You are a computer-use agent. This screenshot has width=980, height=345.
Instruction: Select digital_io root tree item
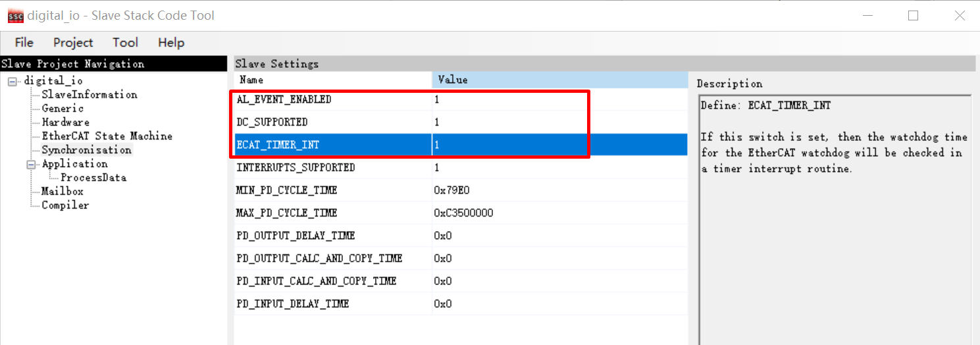[53, 81]
